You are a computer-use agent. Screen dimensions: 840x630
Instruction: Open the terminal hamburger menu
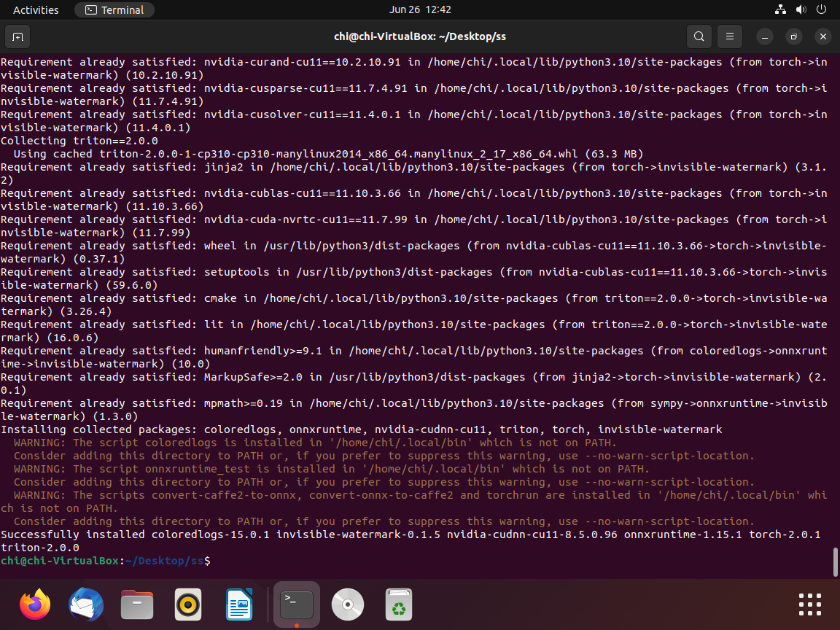[x=730, y=36]
